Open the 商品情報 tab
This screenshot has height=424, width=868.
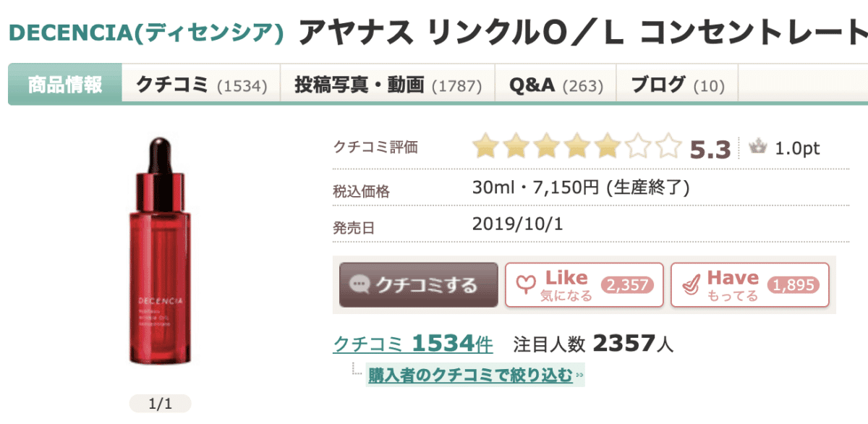coord(65,85)
